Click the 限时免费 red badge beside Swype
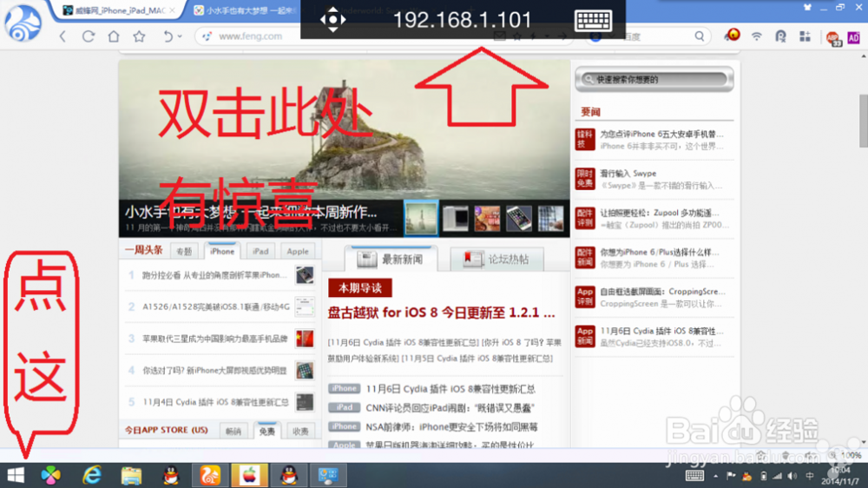Viewport: 868px width, 488px height. click(585, 179)
